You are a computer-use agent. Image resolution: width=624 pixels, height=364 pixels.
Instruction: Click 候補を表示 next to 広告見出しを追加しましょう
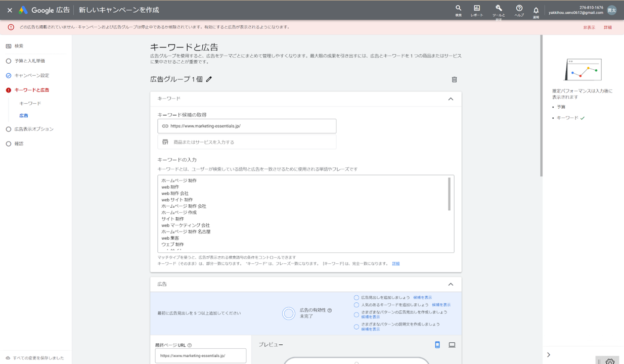click(423, 298)
